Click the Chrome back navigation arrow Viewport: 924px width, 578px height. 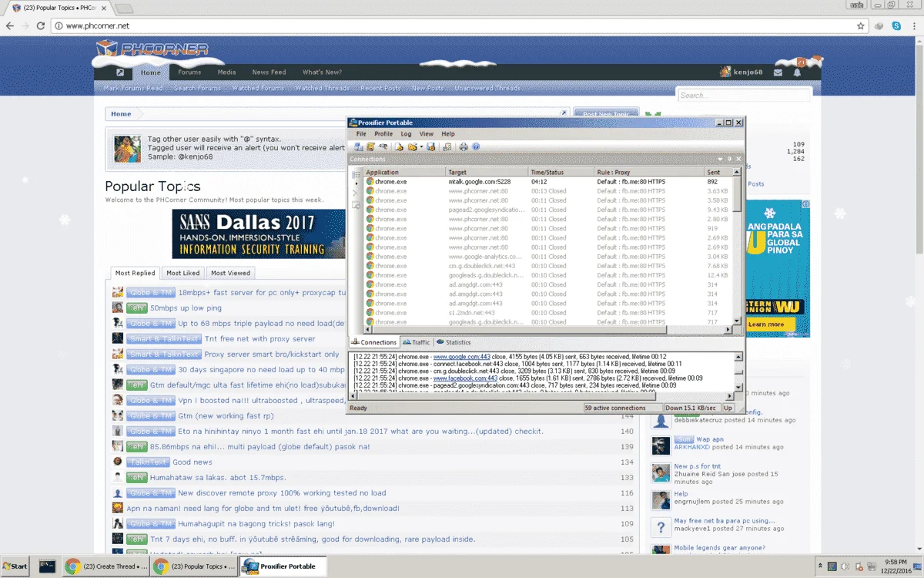[9, 25]
